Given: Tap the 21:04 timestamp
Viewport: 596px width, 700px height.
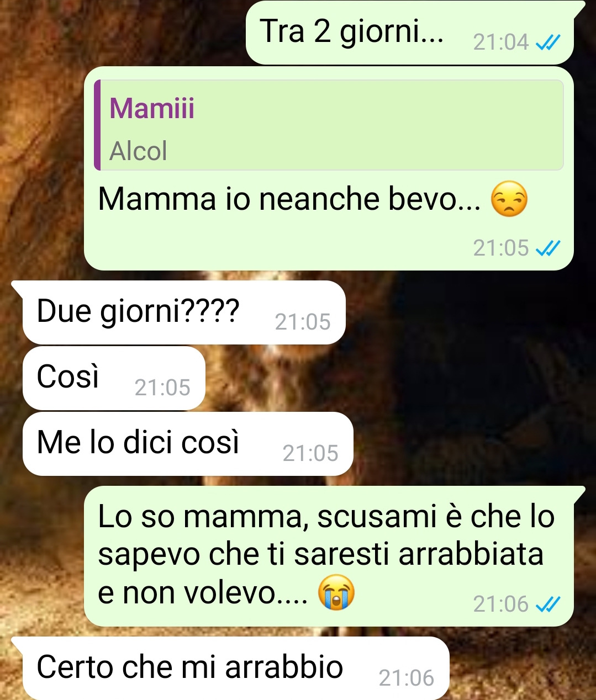Looking at the screenshot, I should click(501, 42).
